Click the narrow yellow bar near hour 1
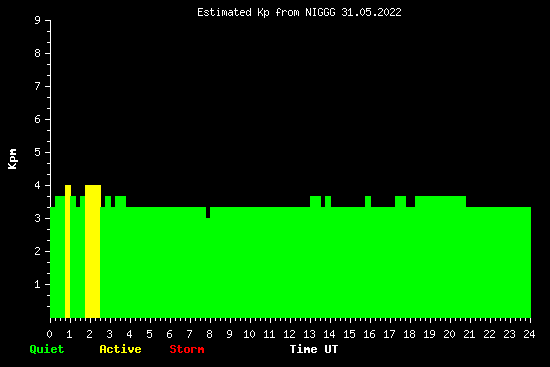Viewport: 550px width, 367px height. (x=68, y=251)
